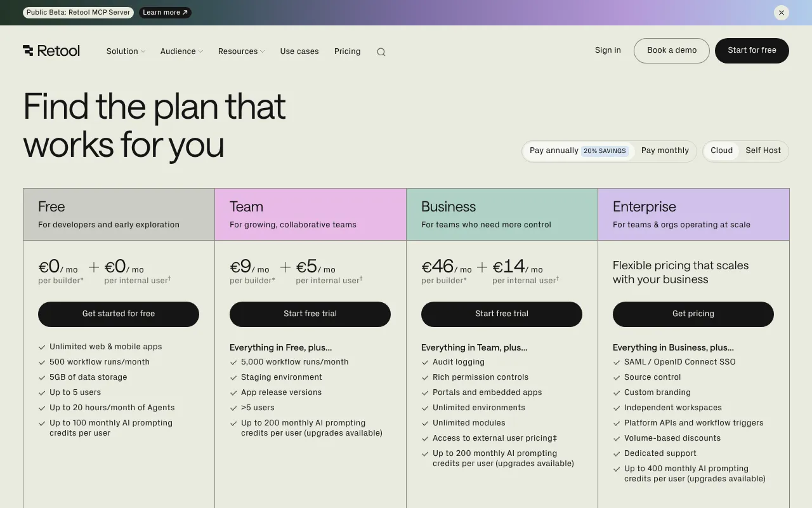Click the Public Beta: Retool MCP Server badge
Screen dimensions: 812x508
click(78, 13)
